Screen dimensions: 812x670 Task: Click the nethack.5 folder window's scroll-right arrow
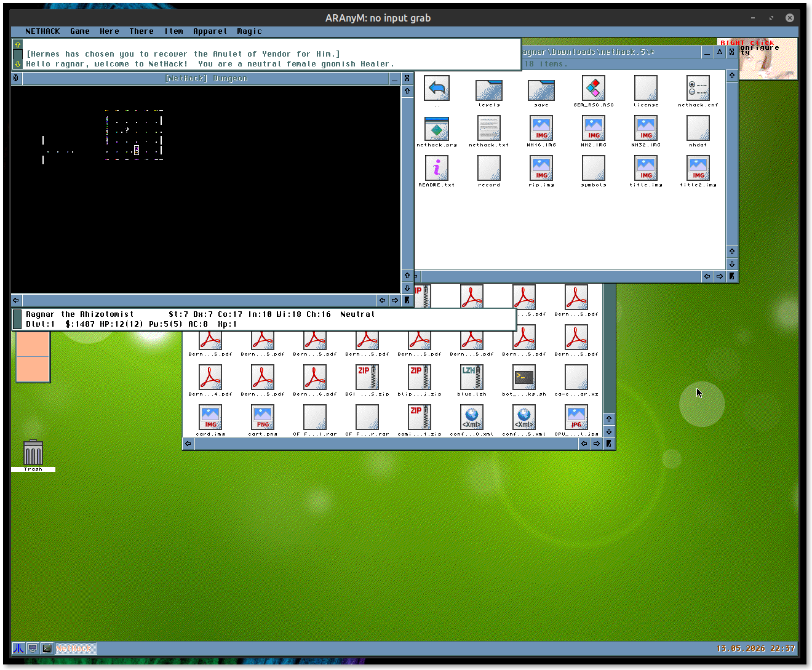[720, 276]
